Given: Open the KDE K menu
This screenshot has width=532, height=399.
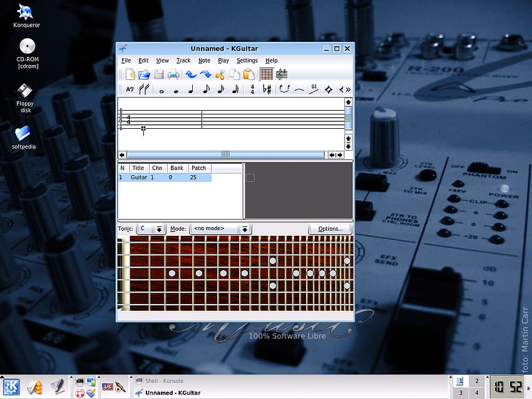Looking at the screenshot, I should tap(11, 386).
